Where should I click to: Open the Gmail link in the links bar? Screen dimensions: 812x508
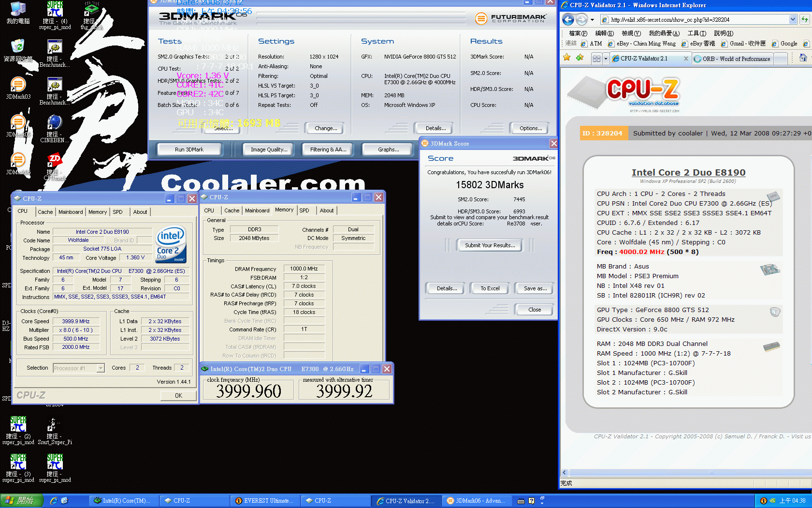743,44
